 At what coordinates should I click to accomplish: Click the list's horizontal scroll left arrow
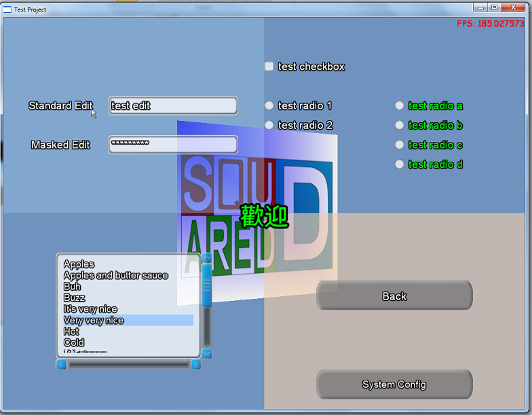[61, 364]
